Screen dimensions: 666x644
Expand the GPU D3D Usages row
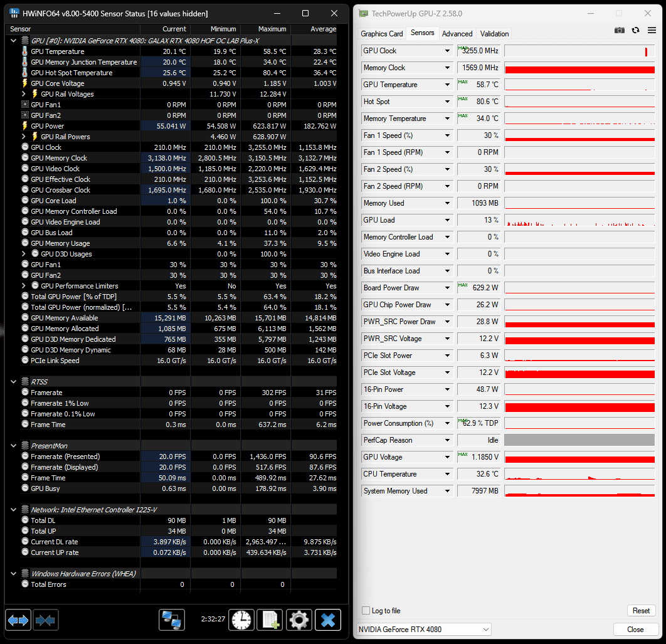pos(24,253)
